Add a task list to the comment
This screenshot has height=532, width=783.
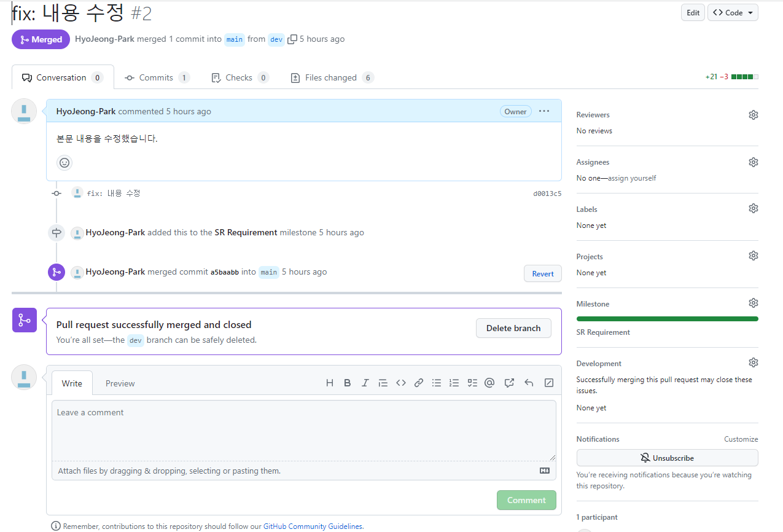click(x=472, y=382)
